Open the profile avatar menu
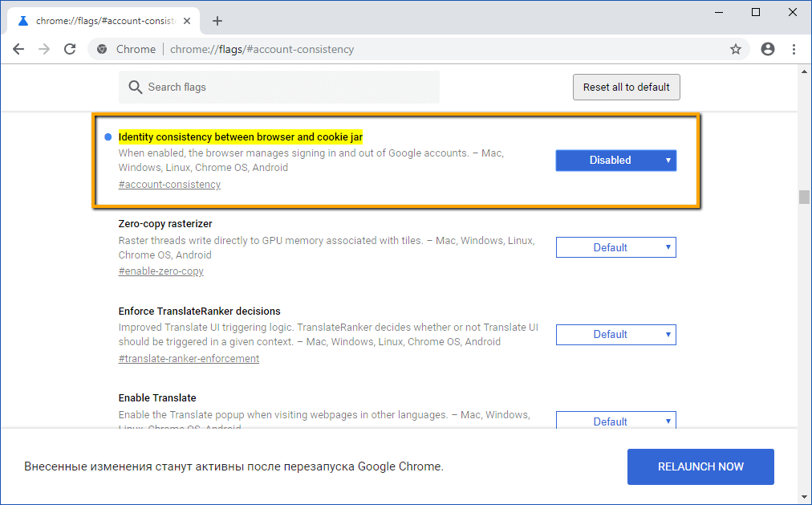 (768, 49)
